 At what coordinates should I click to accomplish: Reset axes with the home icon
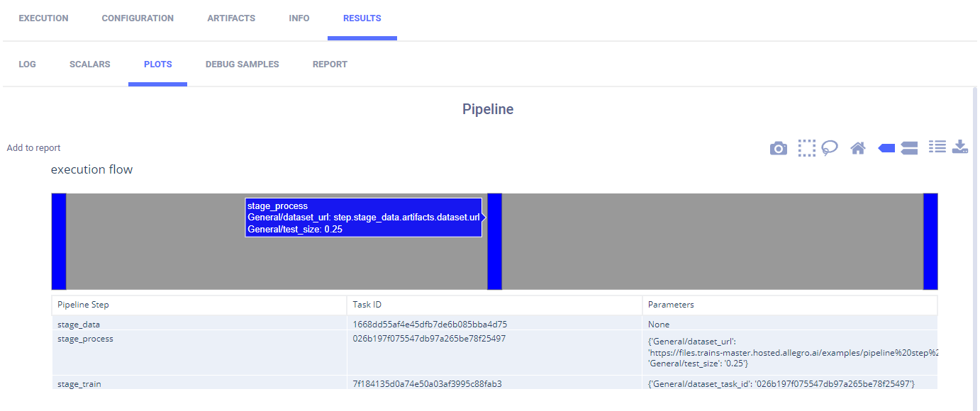[858, 148]
